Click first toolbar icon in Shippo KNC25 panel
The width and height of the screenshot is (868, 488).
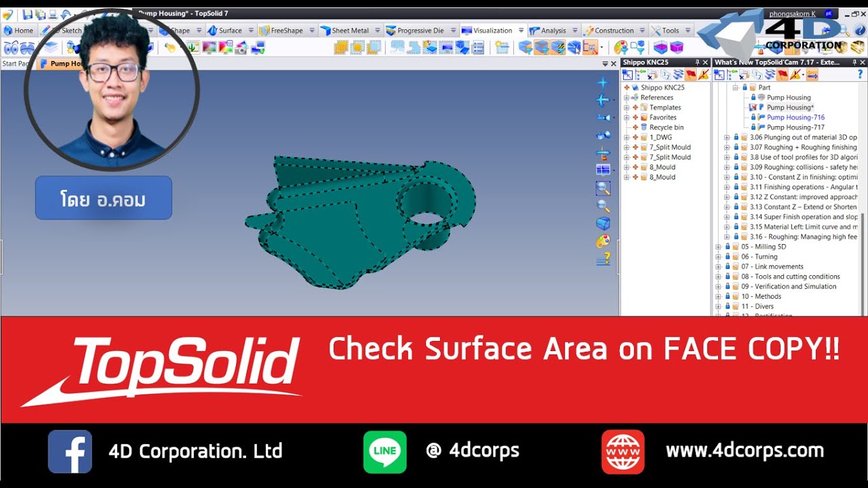click(x=627, y=75)
